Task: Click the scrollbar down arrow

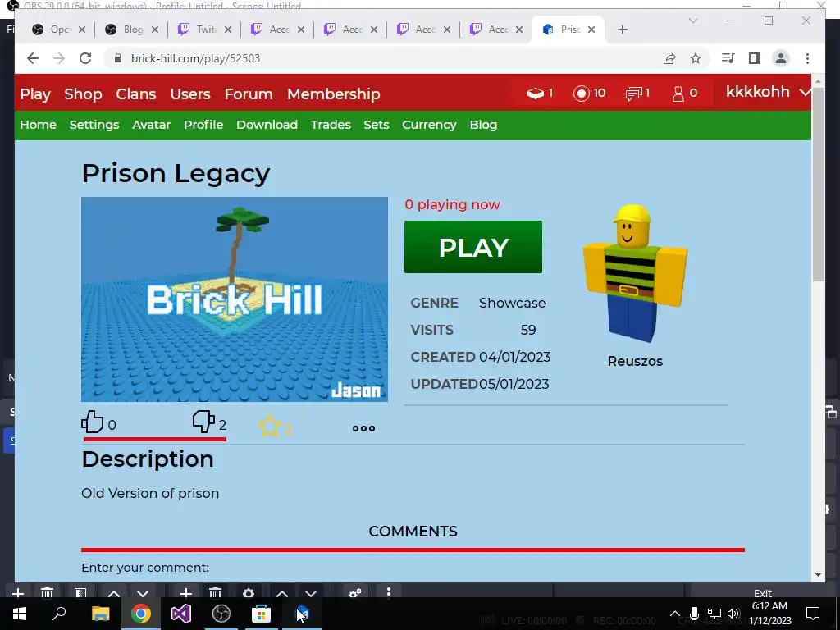Action: (x=818, y=575)
